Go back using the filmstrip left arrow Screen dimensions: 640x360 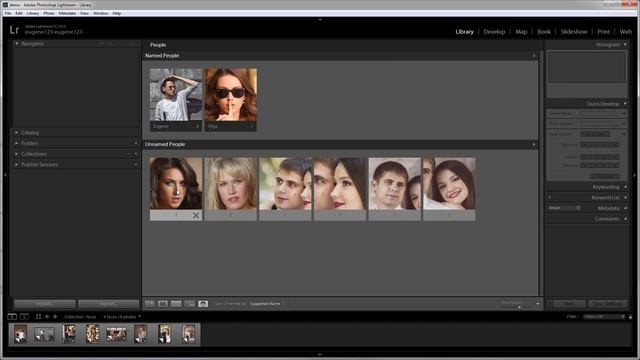point(47,317)
